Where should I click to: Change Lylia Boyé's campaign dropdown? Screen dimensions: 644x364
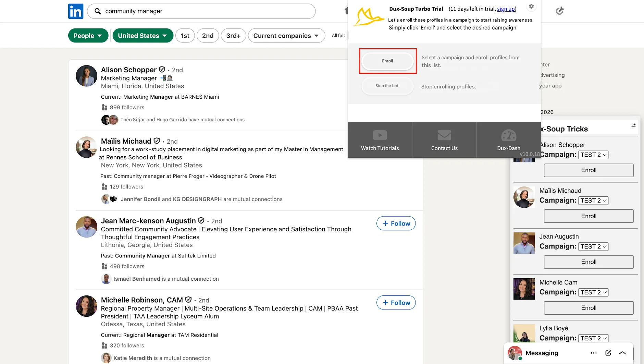click(x=593, y=338)
